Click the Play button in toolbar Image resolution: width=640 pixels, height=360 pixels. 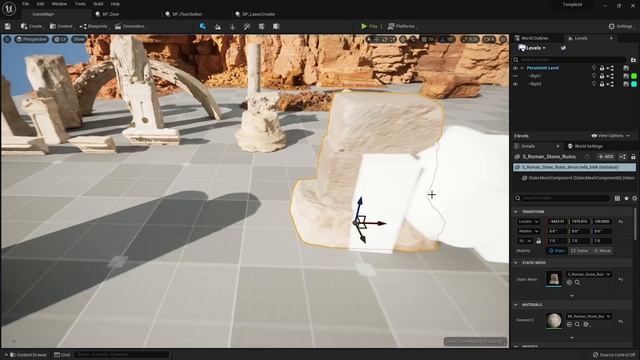click(369, 26)
